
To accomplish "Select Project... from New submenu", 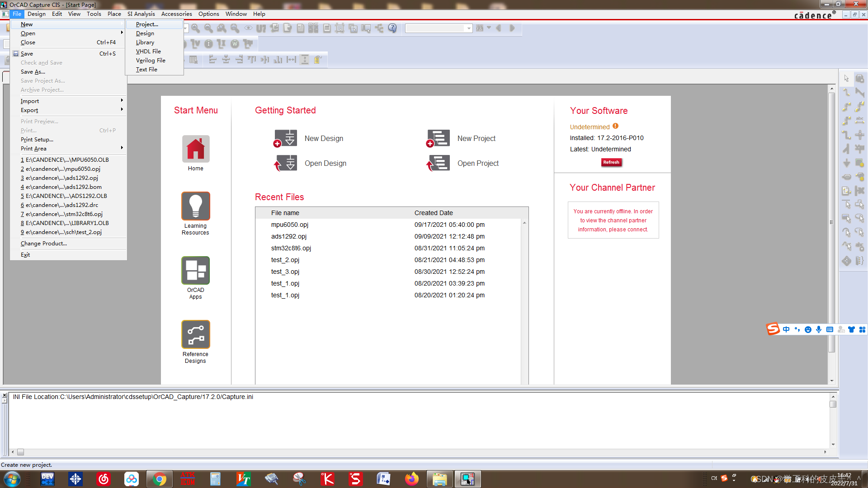I will tap(147, 24).
